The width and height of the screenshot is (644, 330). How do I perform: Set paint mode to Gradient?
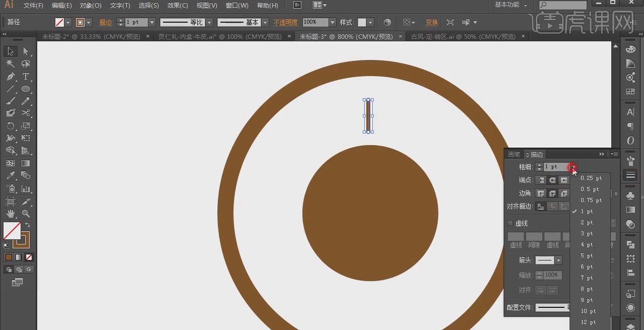tap(19, 257)
